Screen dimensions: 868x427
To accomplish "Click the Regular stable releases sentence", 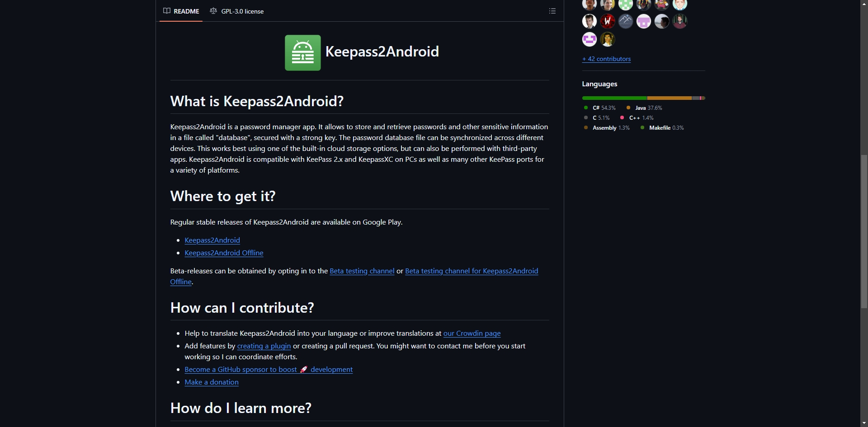I will tap(286, 222).
